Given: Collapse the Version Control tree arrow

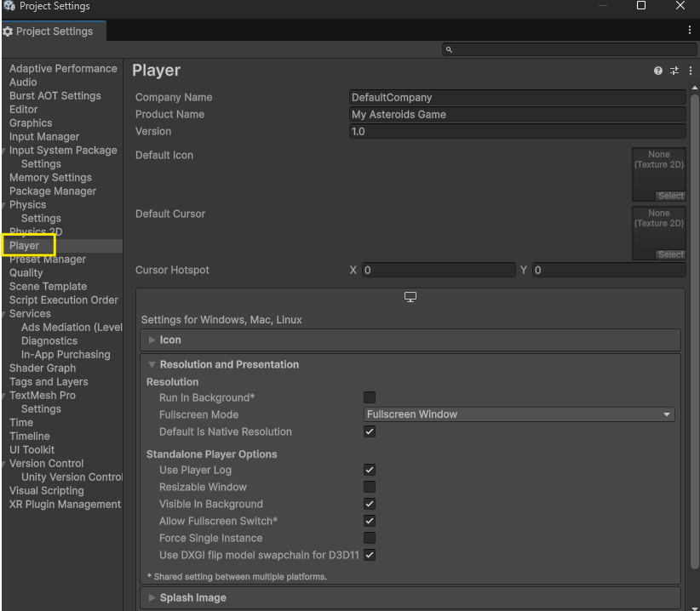Looking at the screenshot, I should [x=4, y=464].
